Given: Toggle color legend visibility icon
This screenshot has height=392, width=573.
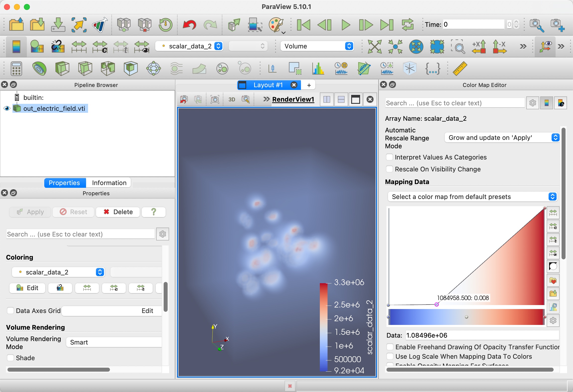Looking at the screenshot, I should click(x=16, y=46).
